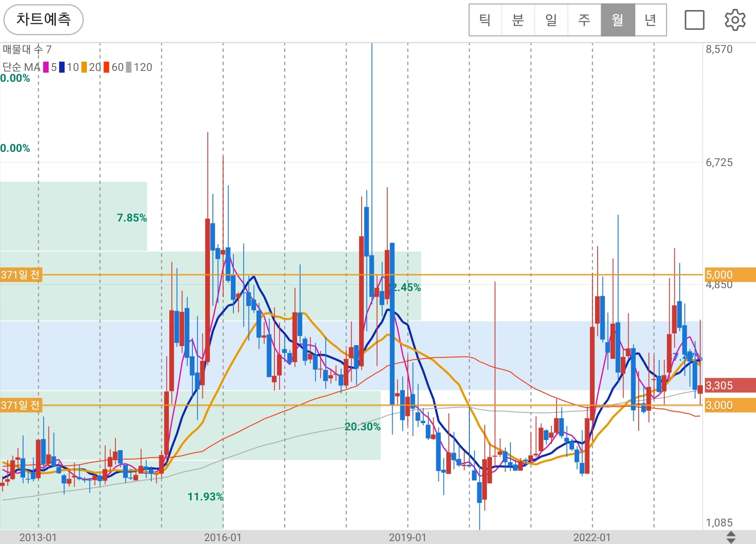The width and height of the screenshot is (756, 544).
Task: Click the MA 20 orange color swatch
Action: [84, 67]
